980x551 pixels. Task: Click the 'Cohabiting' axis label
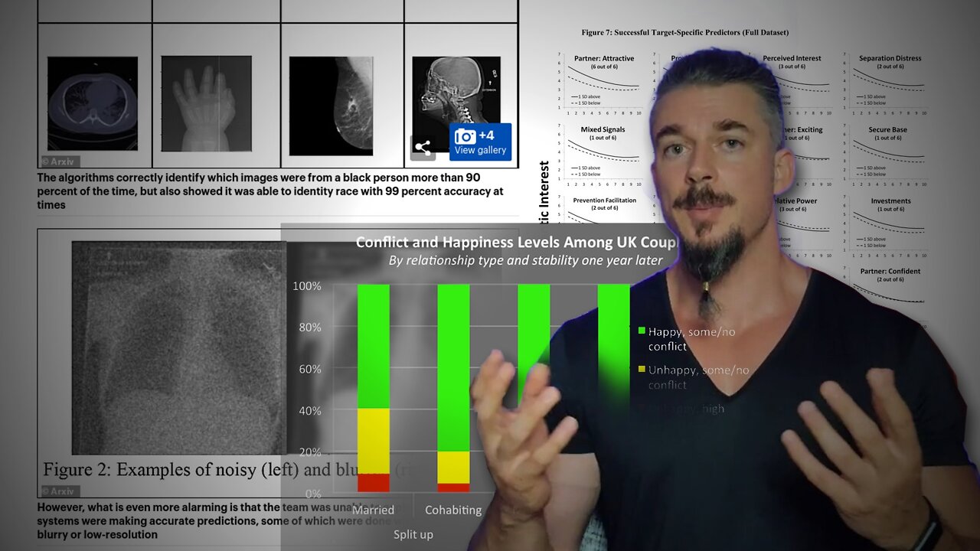(453, 510)
